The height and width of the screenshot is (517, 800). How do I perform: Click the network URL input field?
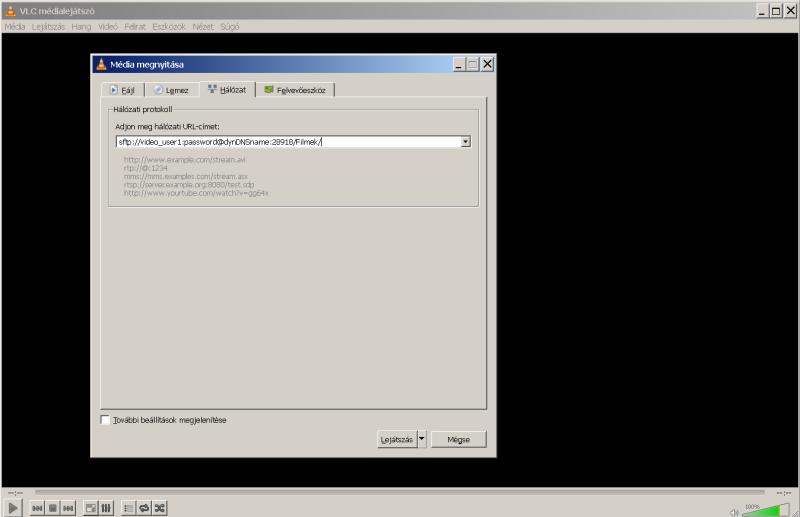288,142
